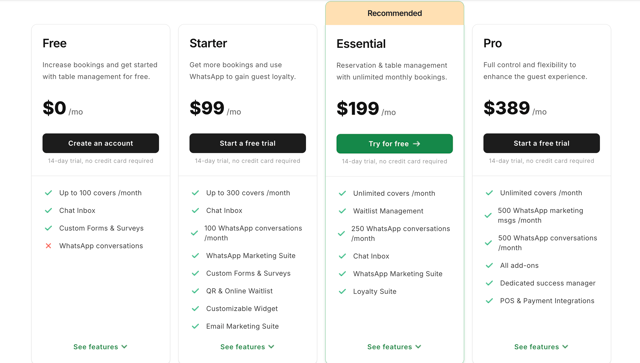Expand See features under the Starter plan
The image size is (640, 363).
[247, 347]
